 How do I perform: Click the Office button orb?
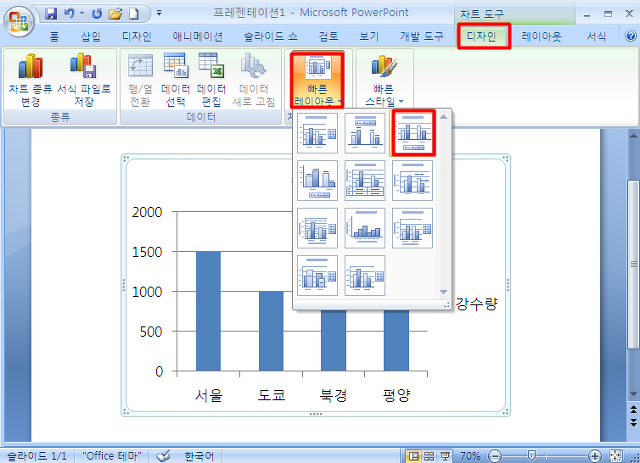point(19,20)
